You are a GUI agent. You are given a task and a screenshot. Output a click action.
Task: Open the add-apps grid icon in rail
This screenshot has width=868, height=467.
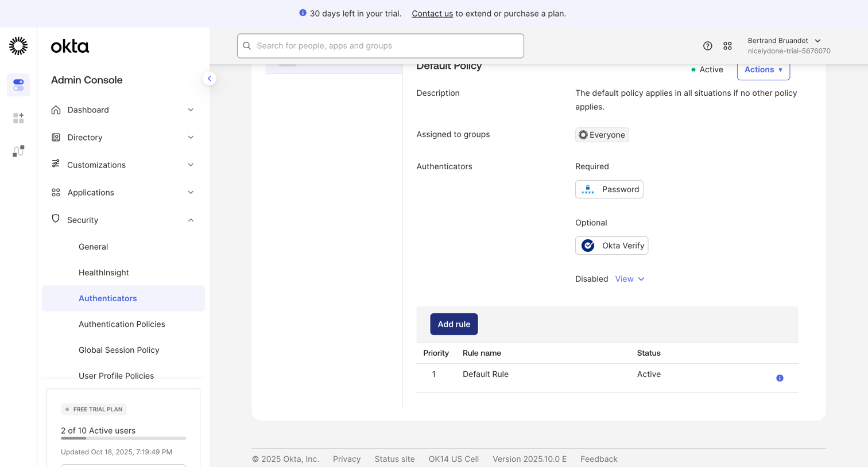pos(18,118)
